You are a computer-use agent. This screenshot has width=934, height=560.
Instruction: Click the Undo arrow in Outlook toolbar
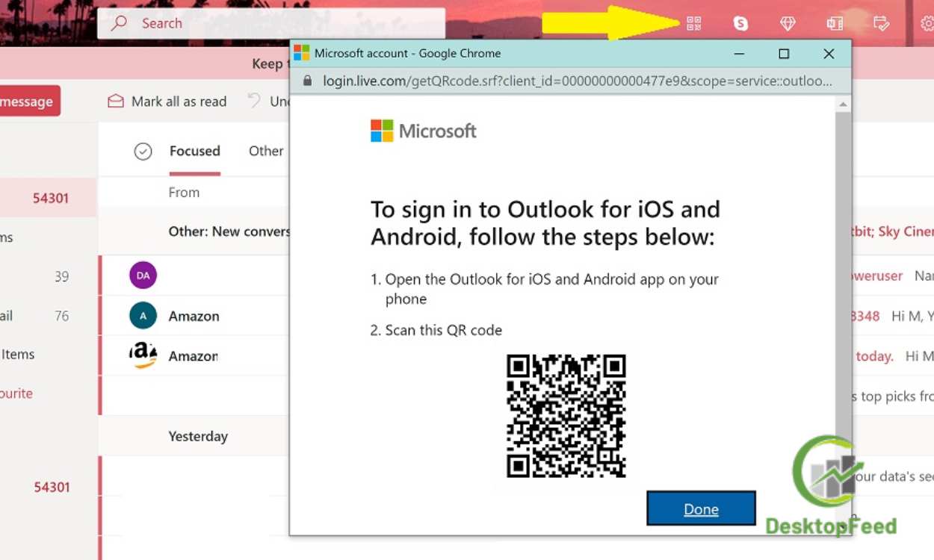pos(255,100)
